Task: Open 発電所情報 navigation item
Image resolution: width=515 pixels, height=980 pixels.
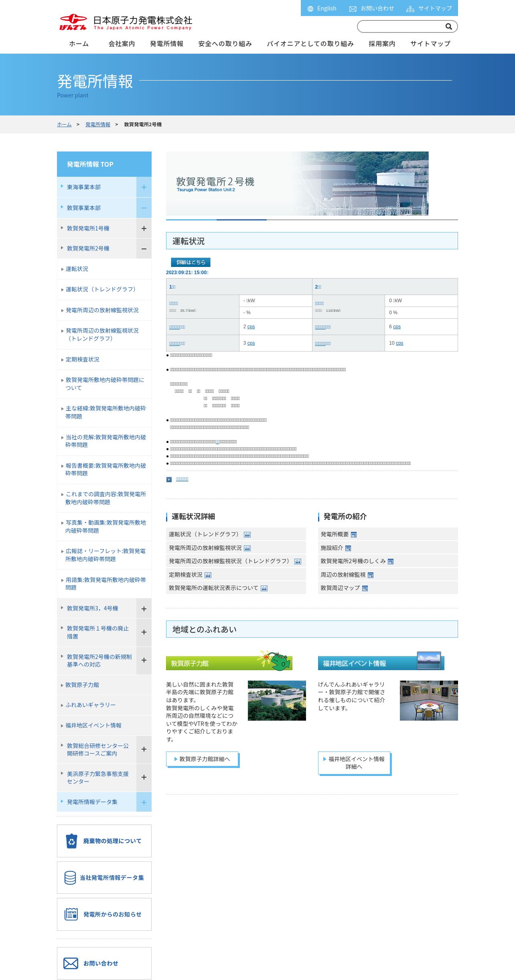Action: click(166, 44)
